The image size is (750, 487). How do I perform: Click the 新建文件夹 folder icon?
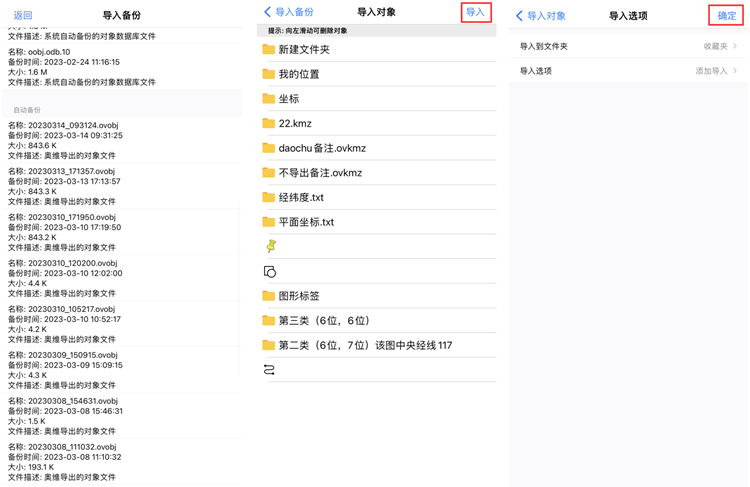(269, 50)
